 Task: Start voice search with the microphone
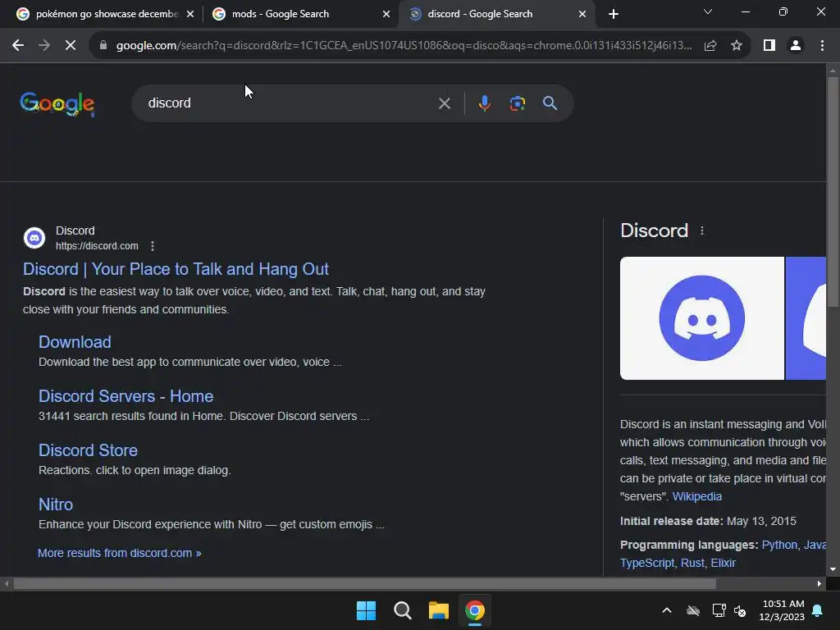click(484, 103)
